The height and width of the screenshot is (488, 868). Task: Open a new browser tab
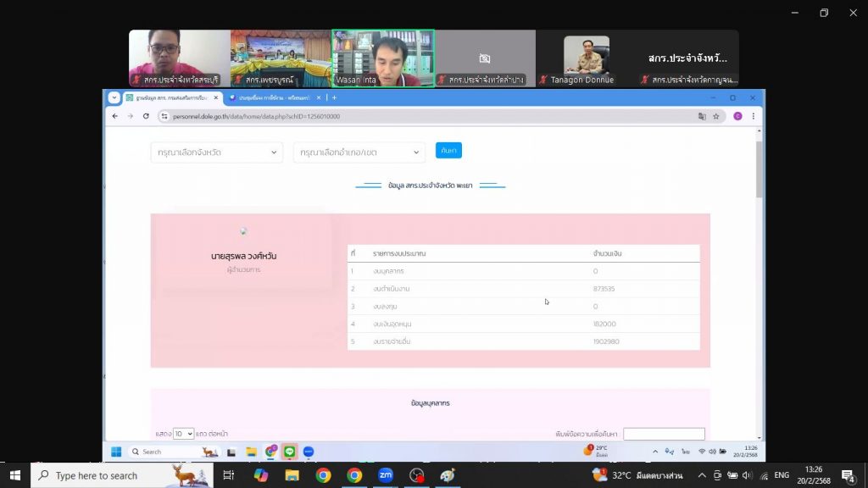pyautogui.click(x=334, y=97)
